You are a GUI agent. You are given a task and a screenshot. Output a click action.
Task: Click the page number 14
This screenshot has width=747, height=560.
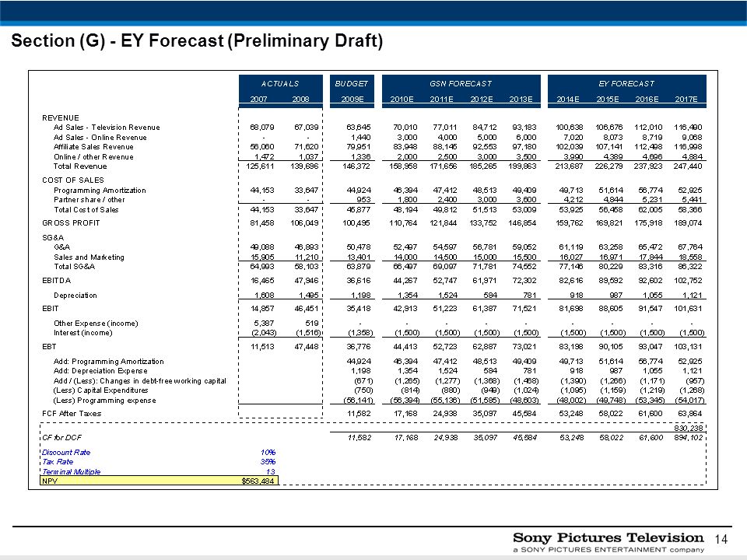click(x=721, y=538)
